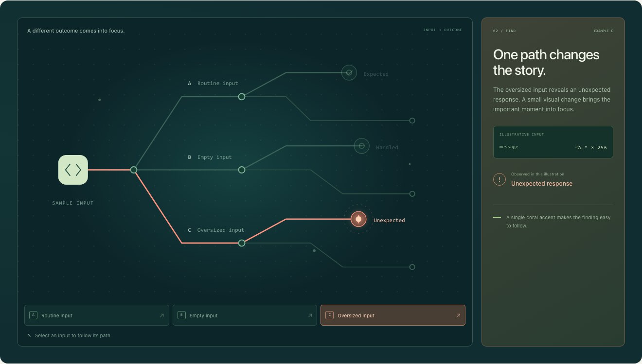The image size is (642, 364).
Task: Click the end node of Routine input's lower fork
Action: coord(412,121)
